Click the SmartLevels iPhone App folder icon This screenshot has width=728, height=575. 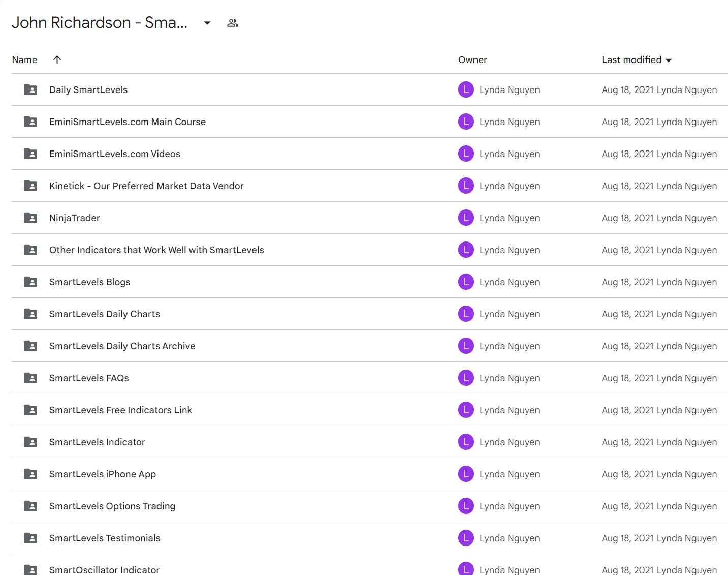[30, 474]
